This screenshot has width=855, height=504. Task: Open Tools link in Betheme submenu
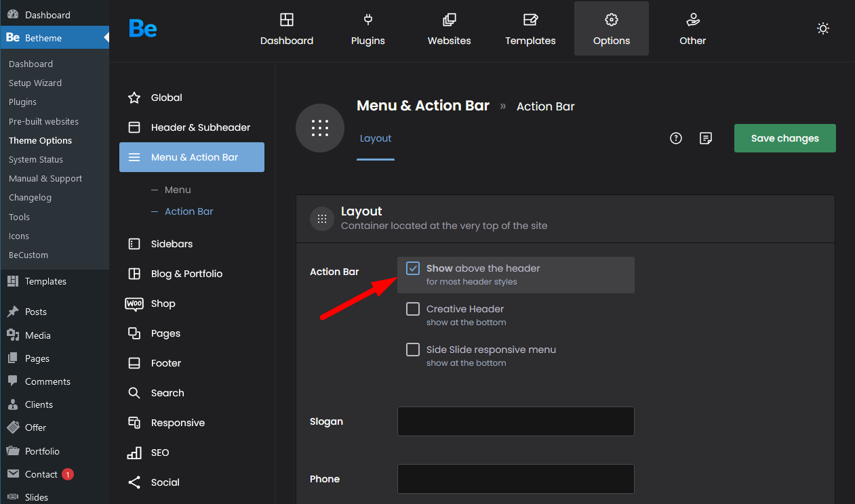click(19, 217)
